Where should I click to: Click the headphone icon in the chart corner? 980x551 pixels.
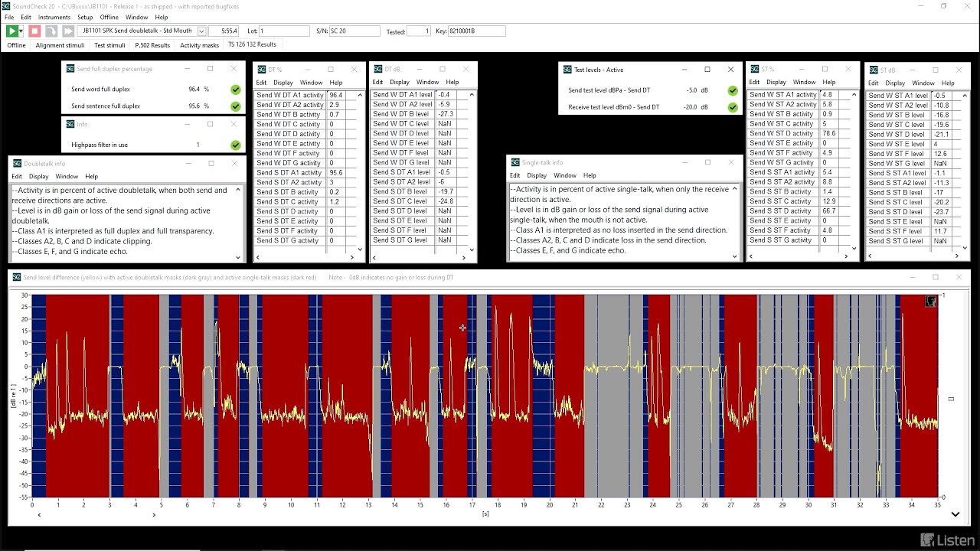point(931,302)
